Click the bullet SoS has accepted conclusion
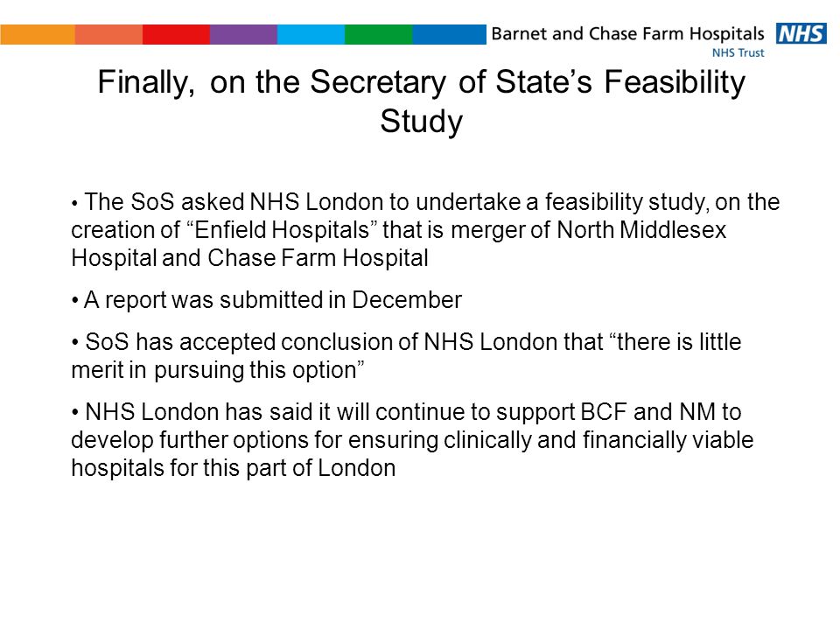840x630 pixels. click(x=406, y=356)
